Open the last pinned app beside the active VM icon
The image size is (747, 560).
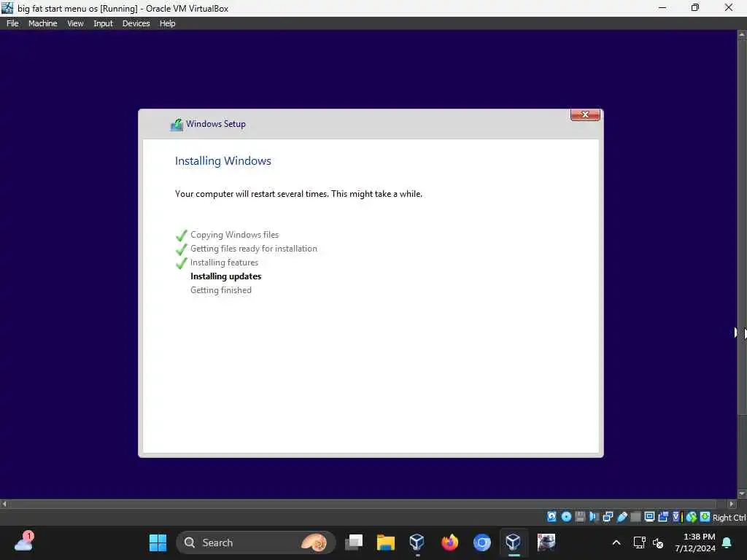coord(546,542)
